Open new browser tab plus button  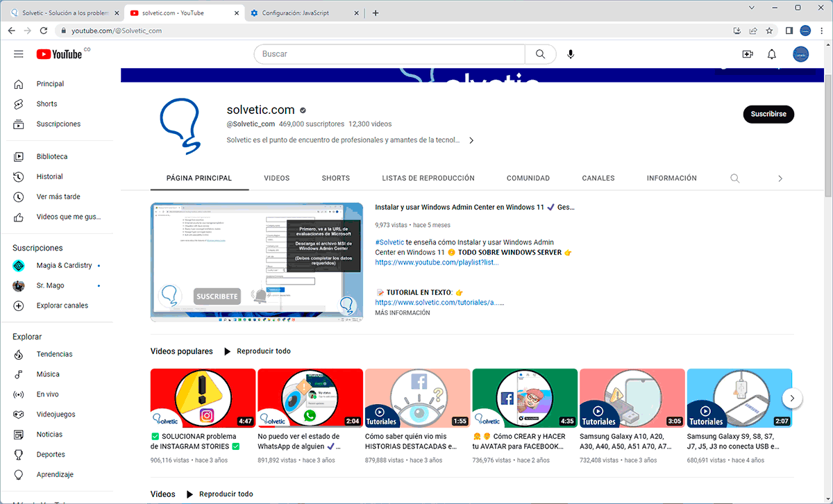point(376,12)
